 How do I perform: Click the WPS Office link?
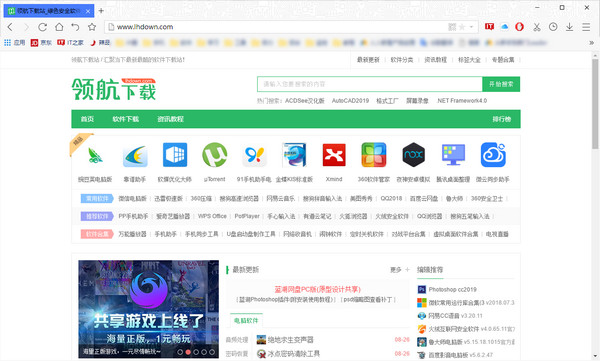[212, 216]
